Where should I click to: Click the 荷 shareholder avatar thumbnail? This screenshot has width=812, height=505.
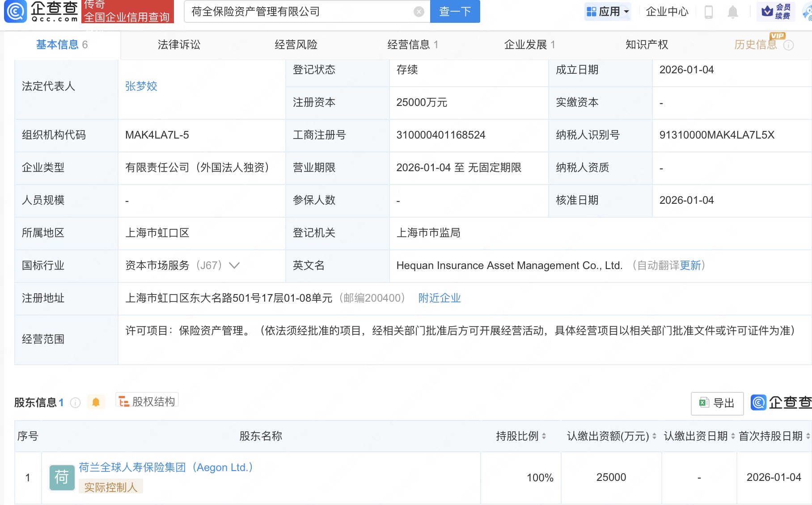(62, 477)
